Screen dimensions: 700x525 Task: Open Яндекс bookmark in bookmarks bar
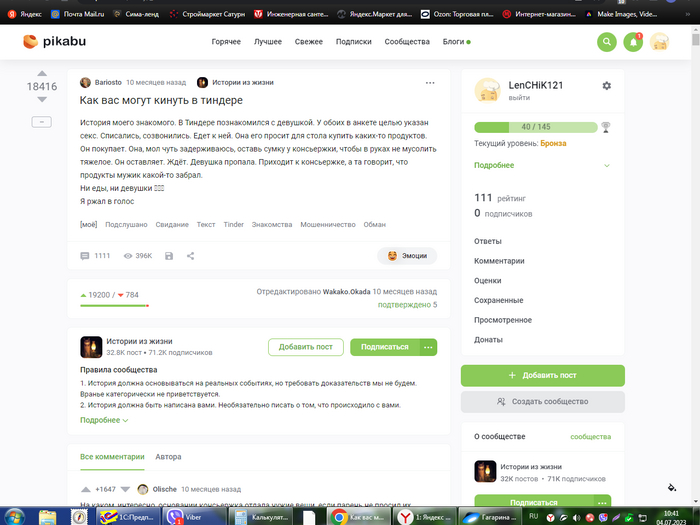click(x=25, y=14)
